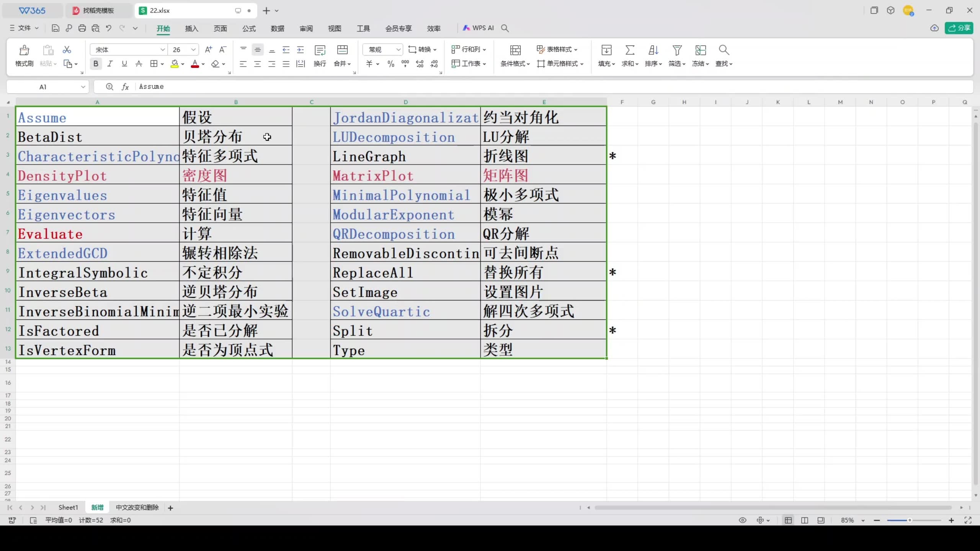Click the Wrap Text icon

click(320, 50)
